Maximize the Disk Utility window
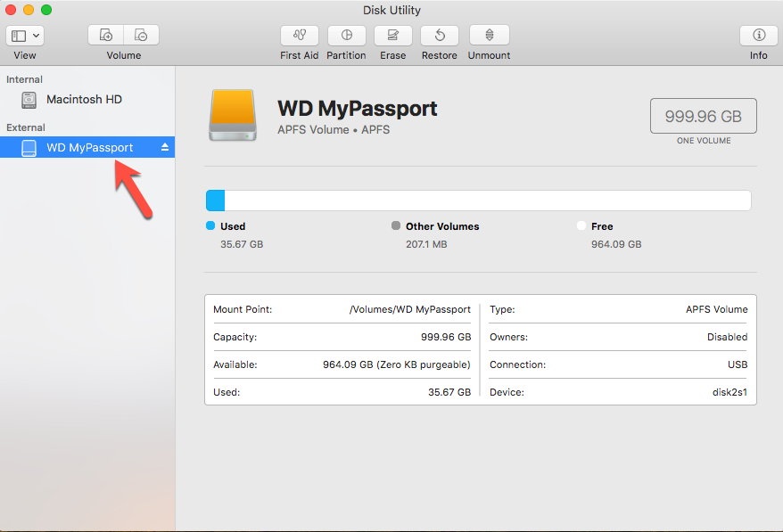The image size is (783, 532). tap(46, 10)
